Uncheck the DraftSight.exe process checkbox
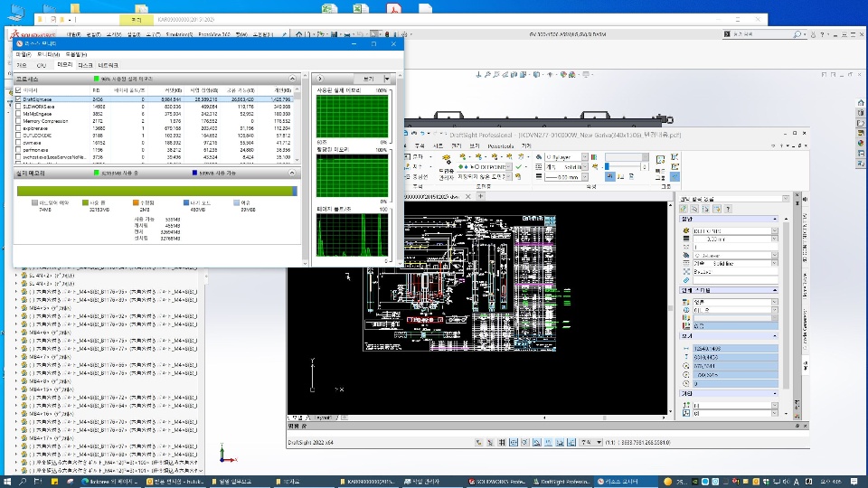Screen dimensions: 868x488 [19, 99]
